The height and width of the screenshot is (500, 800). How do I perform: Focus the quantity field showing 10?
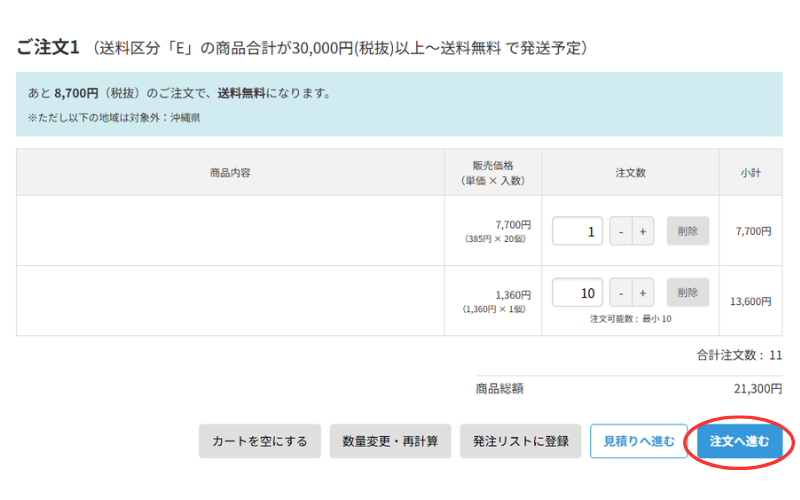point(577,293)
